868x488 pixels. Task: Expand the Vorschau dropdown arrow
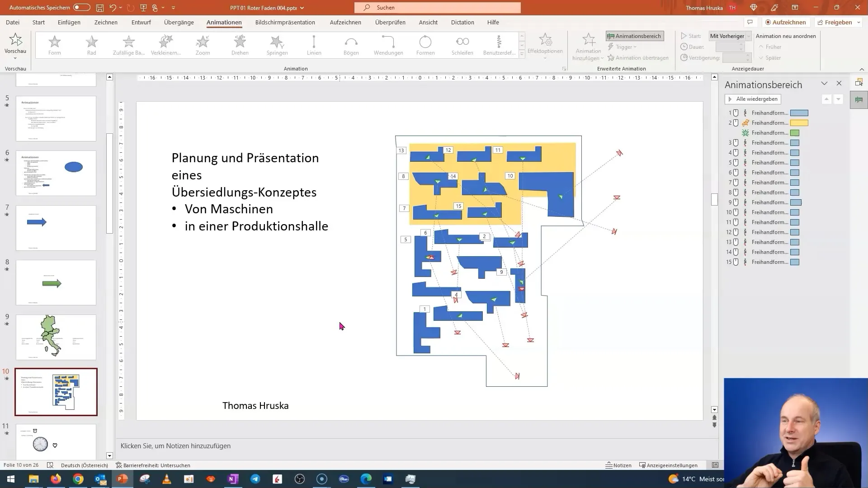point(15,58)
